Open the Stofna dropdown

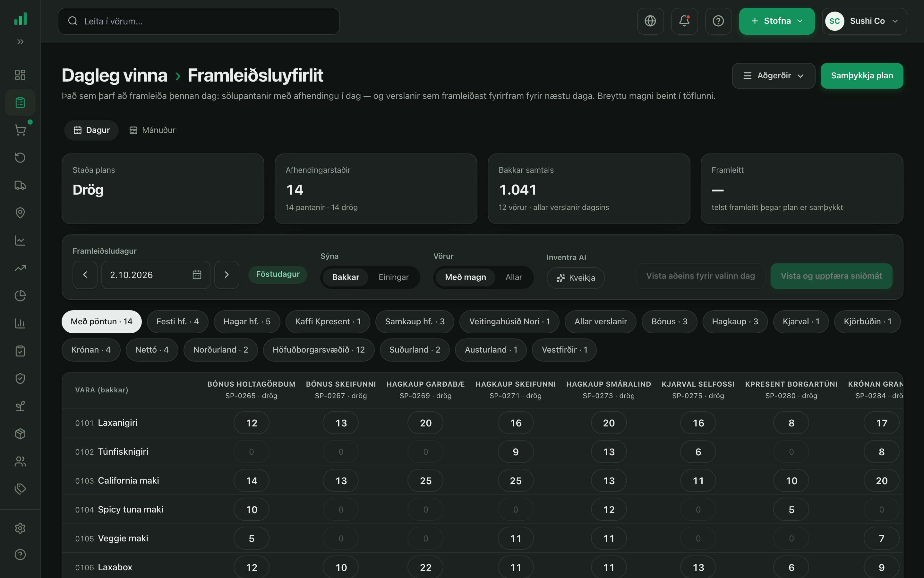tap(777, 21)
